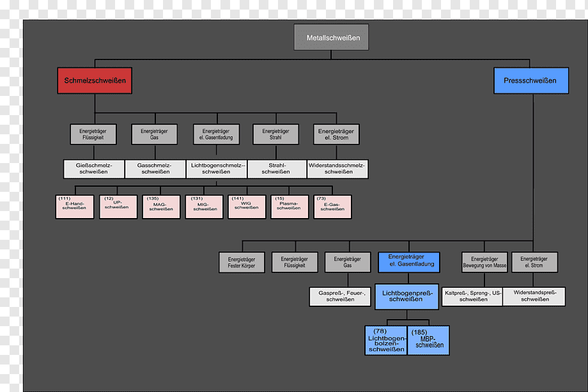
Task: Click the (185) MBP-schweißen box
Action: coord(428,340)
